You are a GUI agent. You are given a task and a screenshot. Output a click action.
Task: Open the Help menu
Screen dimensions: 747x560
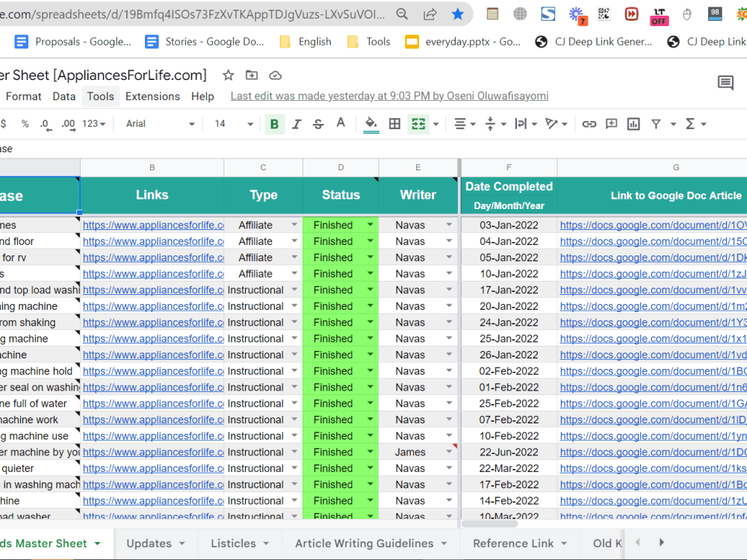(202, 96)
